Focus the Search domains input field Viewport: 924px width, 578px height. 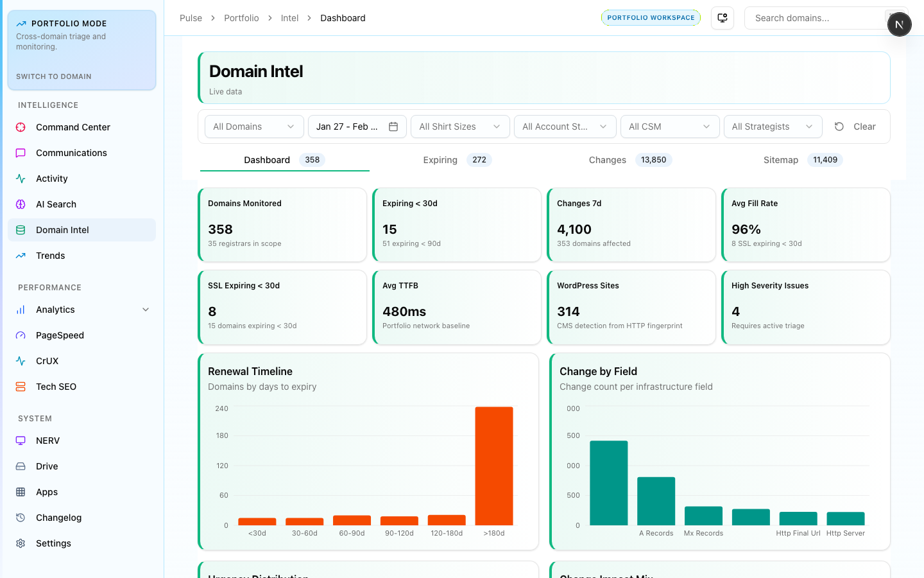click(814, 18)
